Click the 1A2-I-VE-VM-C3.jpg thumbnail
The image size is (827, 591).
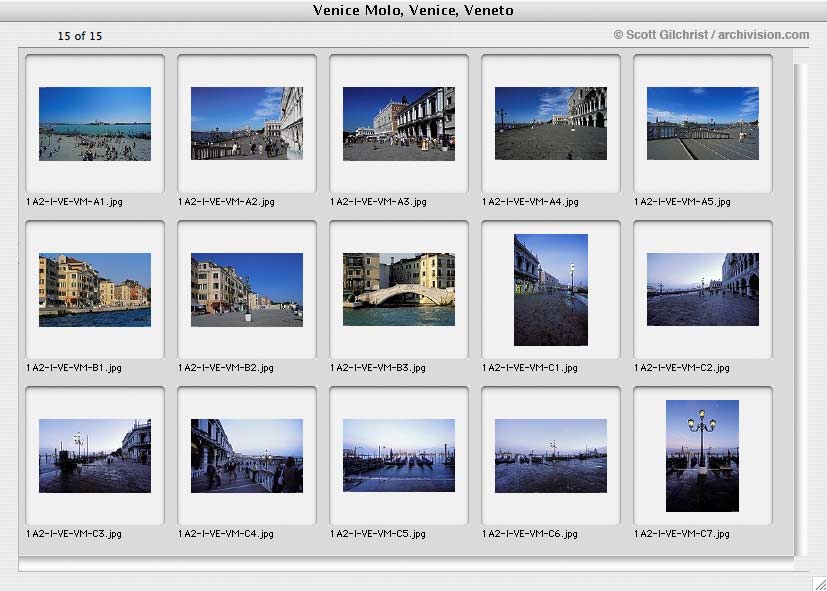pyautogui.click(x=95, y=456)
